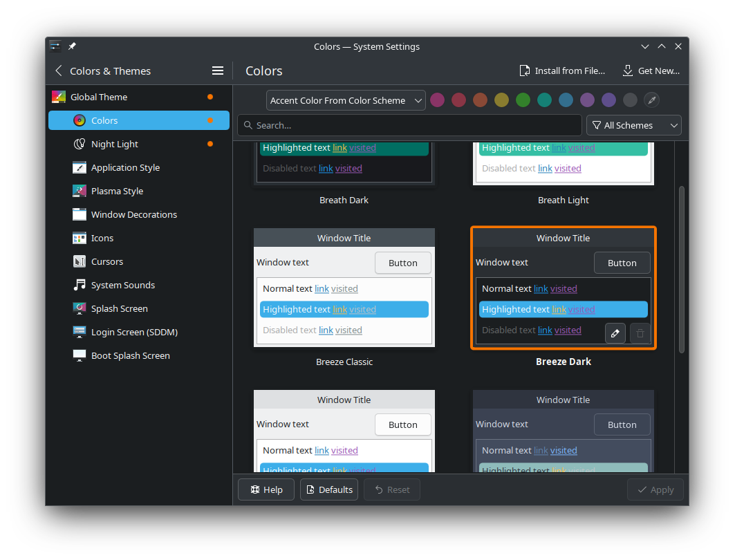
Task: Open Global Theme in the sidebar
Action: point(99,97)
